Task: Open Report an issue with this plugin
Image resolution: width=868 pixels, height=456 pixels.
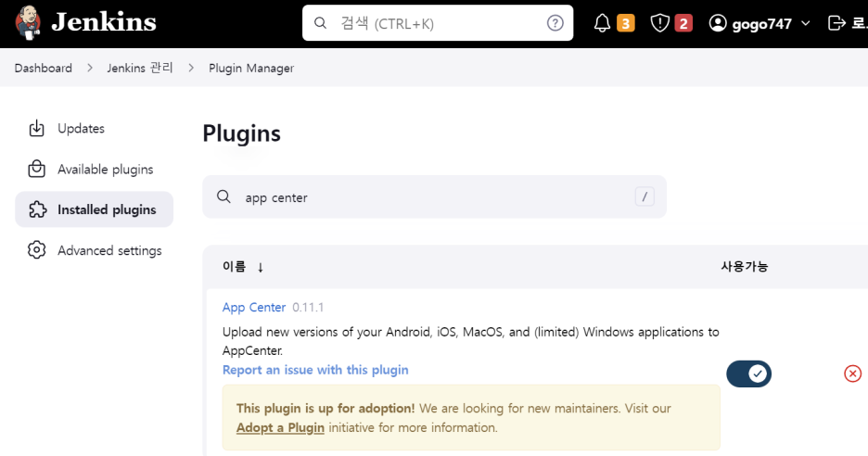Action: click(x=315, y=370)
